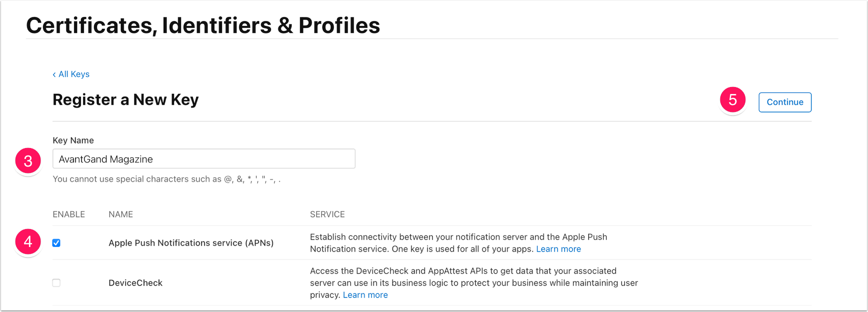Viewport: 868px width, 312px height.
Task: Click the Continue button
Action: [785, 102]
